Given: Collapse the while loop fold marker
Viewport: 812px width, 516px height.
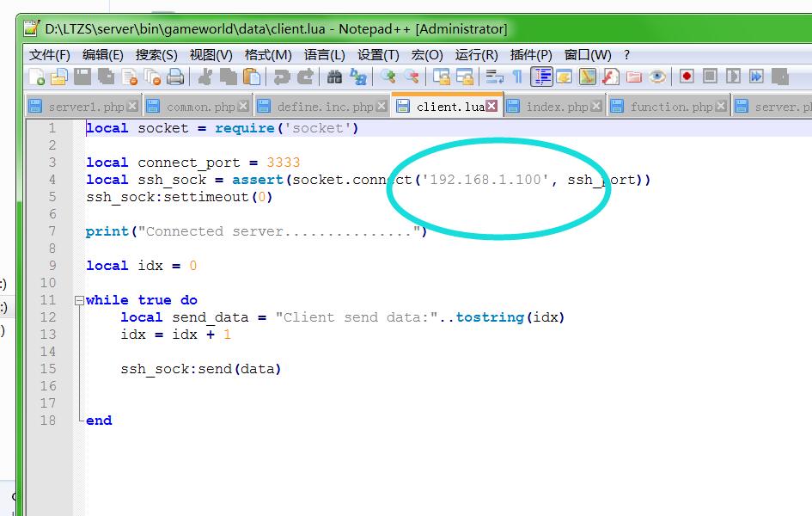Looking at the screenshot, I should (x=79, y=301).
